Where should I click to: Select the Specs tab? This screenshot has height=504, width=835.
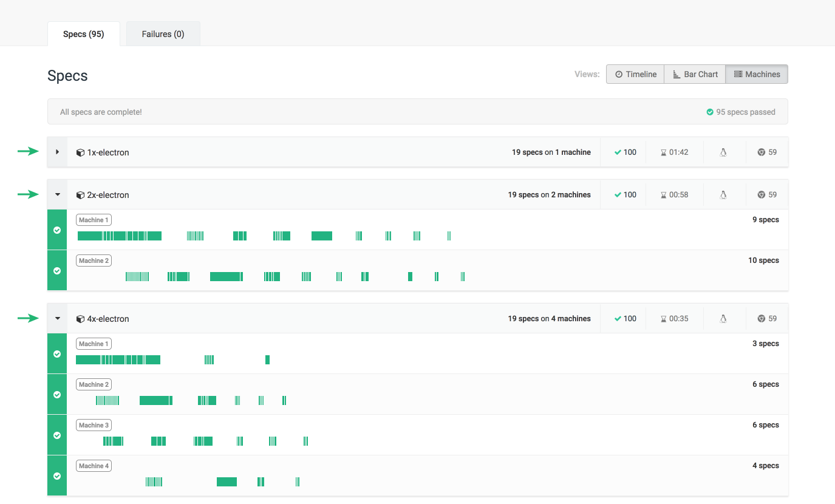coord(83,33)
